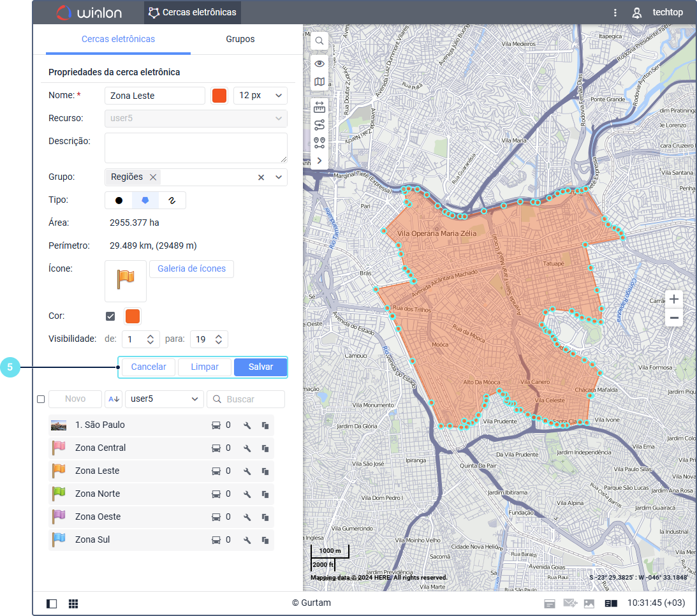
Task: Toggle the map visibility eye icon
Action: tap(319, 64)
